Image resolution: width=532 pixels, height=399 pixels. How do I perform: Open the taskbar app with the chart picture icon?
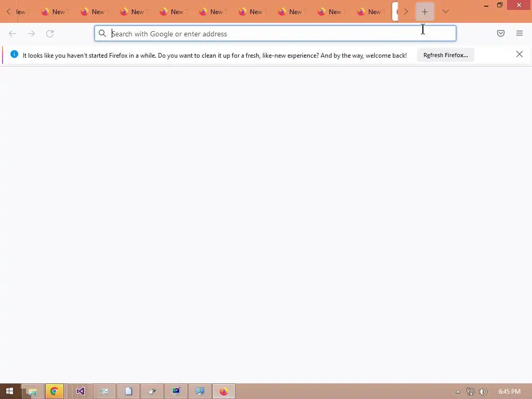pos(104,392)
